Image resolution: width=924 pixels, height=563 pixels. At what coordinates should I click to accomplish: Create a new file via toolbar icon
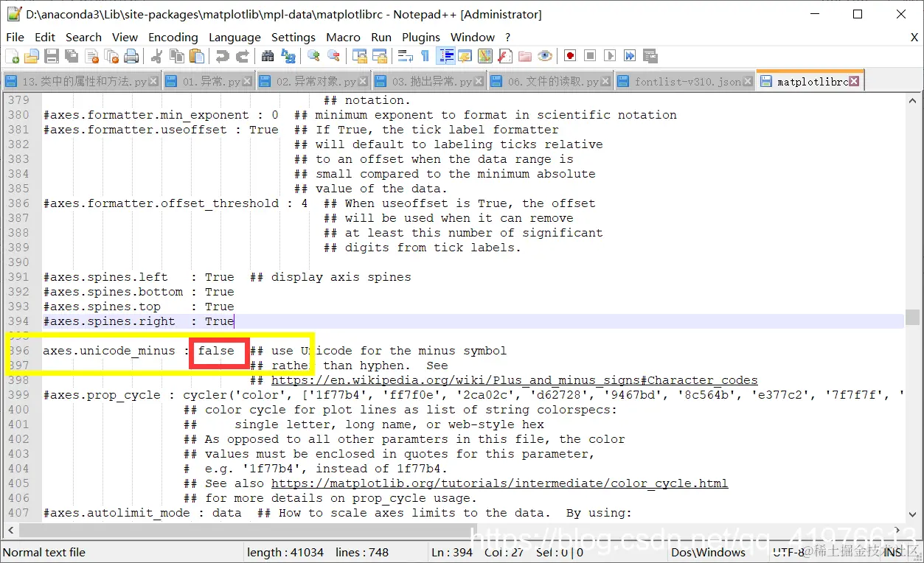[x=12, y=56]
